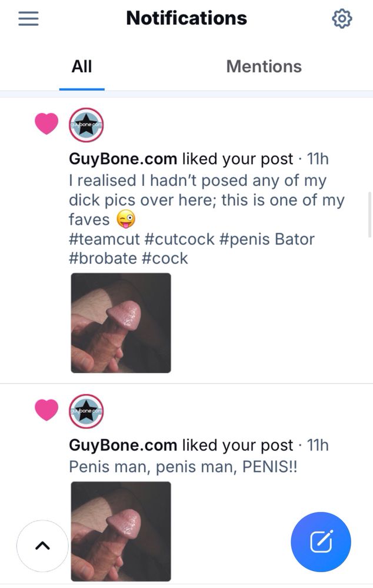Jump to top with the up-arrow button
373x588 pixels.
(x=42, y=546)
